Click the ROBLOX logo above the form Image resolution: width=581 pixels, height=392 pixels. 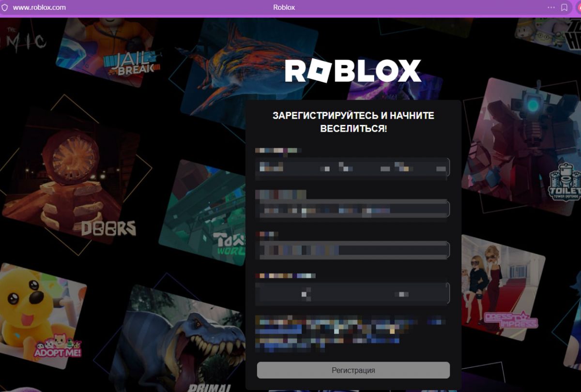click(x=353, y=71)
